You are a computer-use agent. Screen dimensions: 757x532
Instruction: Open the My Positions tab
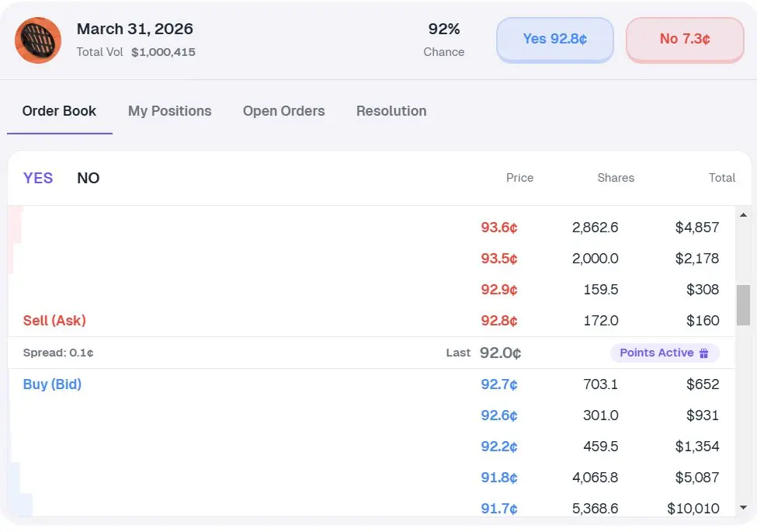click(169, 111)
